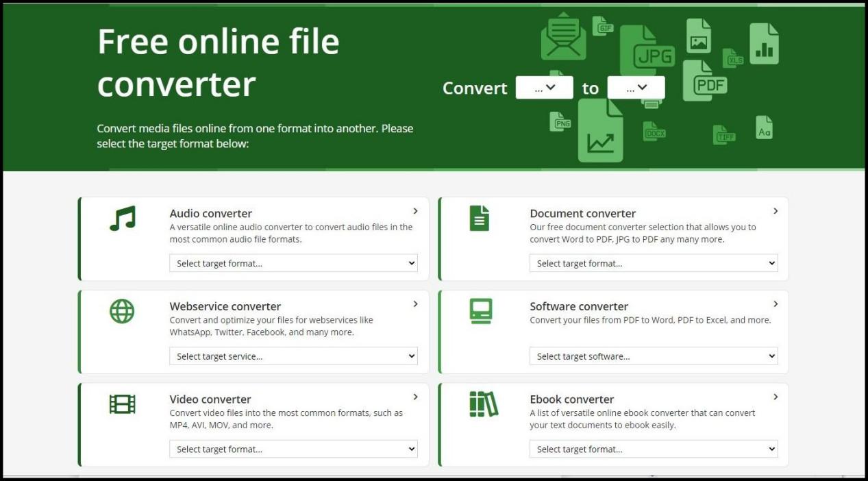
Task: Click the Audio converter description text
Action: coord(291,233)
